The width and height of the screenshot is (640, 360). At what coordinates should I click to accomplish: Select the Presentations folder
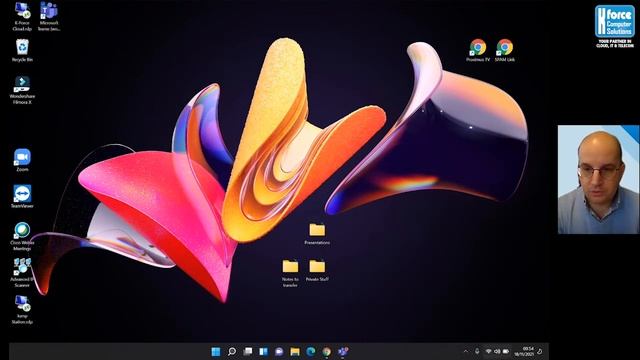(317, 234)
